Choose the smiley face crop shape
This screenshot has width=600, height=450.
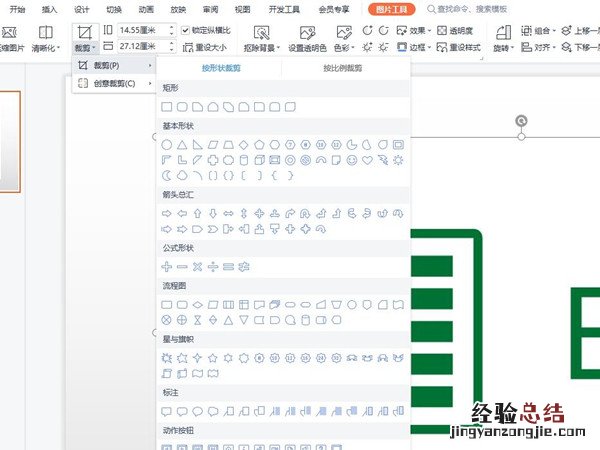352,160
